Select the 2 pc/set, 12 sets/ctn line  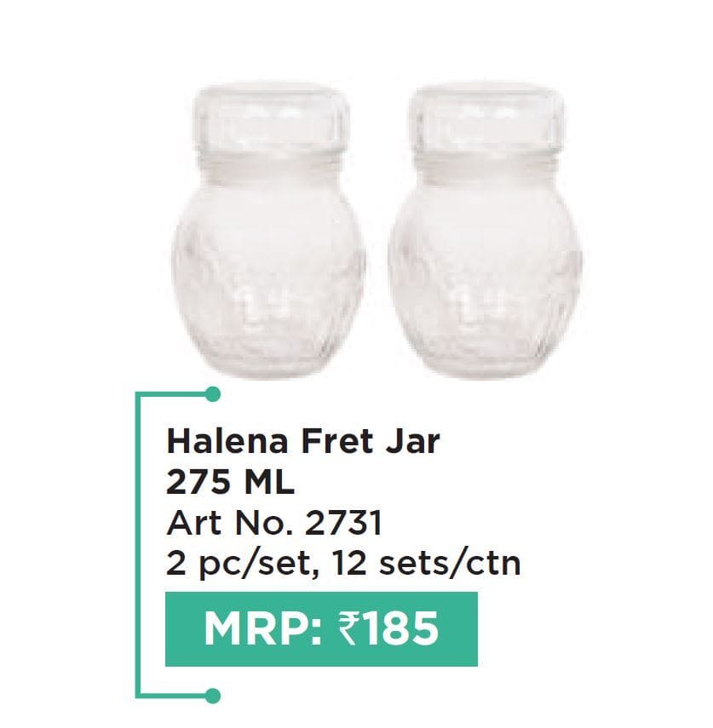coord(343,564)
